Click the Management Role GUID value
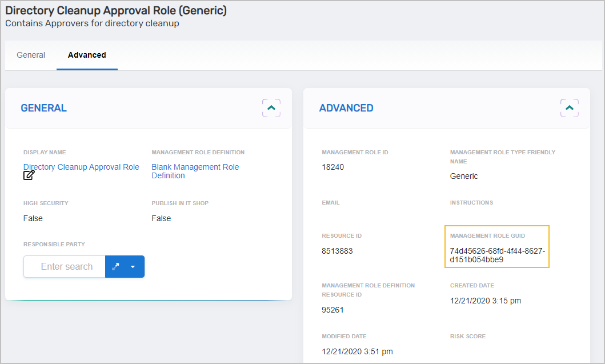The image size is (605, 364). [x=497, y=255]
